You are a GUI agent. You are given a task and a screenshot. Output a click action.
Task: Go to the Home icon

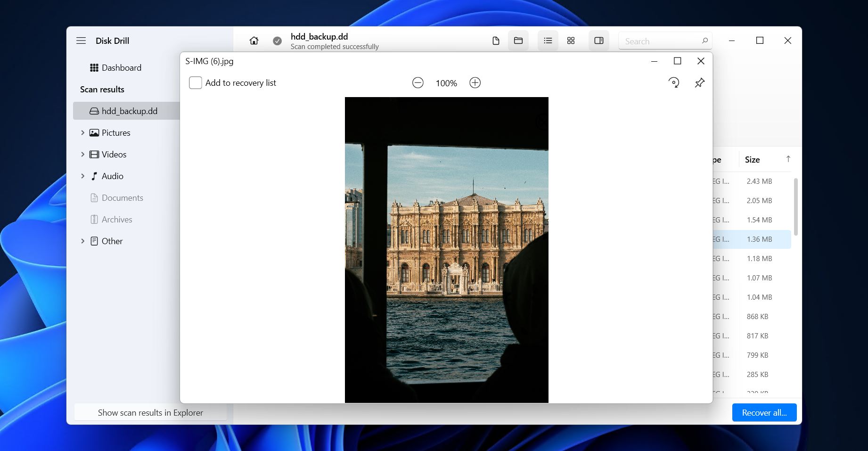[254, 41]
